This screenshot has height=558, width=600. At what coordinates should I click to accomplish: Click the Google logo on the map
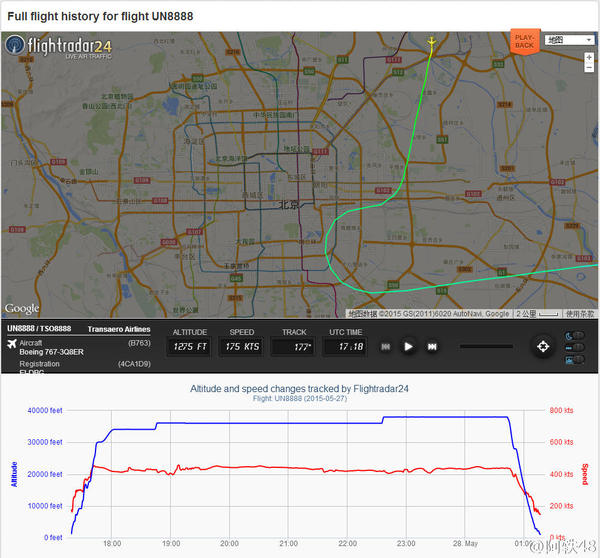(x=22, y=309)
